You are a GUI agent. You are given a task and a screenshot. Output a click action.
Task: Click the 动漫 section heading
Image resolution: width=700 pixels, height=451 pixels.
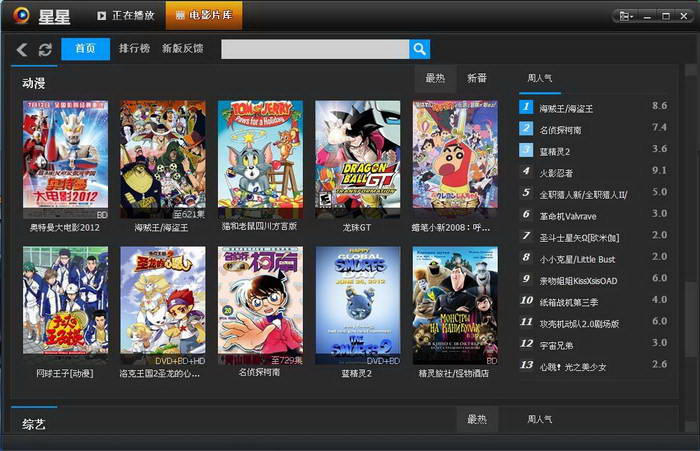[x=33, y=83]
